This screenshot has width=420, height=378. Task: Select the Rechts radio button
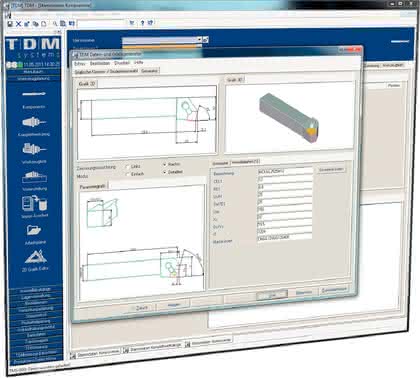164,164
